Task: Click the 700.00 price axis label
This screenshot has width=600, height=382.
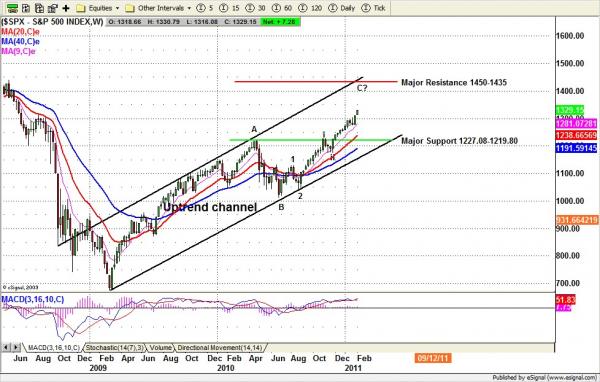Action: pyautogui.click(x=568, y=284)
